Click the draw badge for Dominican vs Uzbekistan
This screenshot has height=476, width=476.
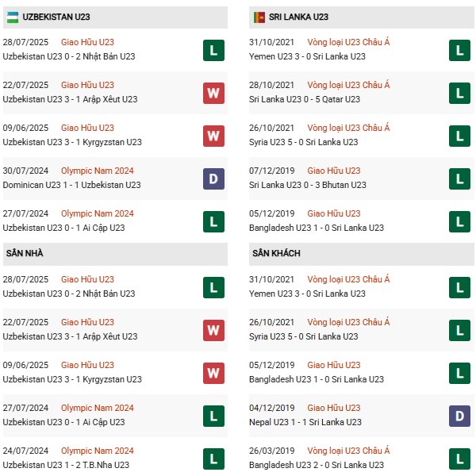213,178
